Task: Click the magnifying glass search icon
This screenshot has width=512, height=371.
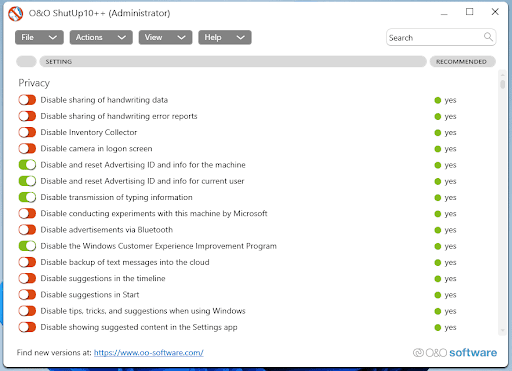Action: click(x=488, y=37)
